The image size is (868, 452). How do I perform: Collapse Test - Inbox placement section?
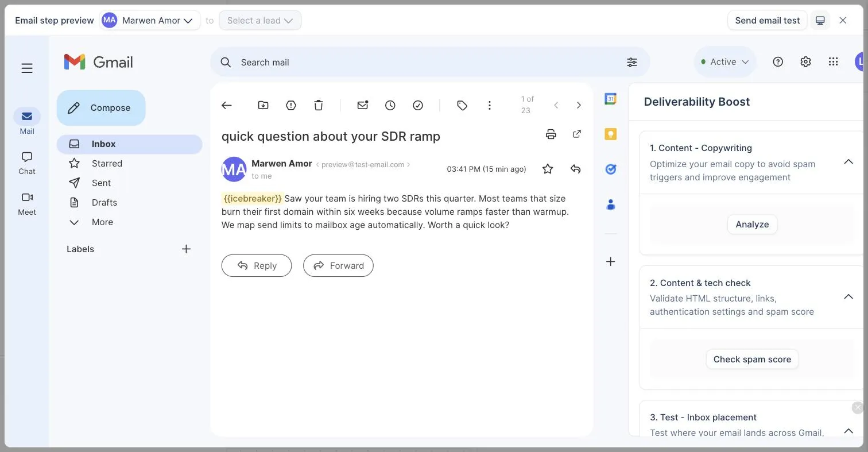848,431
